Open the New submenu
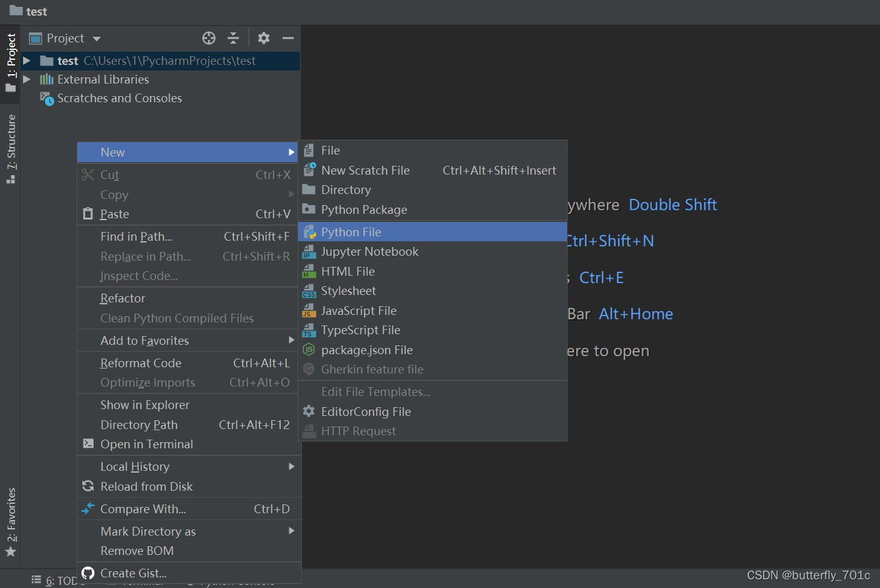Viewport: 880px width, 588px height. click(188, 152)
